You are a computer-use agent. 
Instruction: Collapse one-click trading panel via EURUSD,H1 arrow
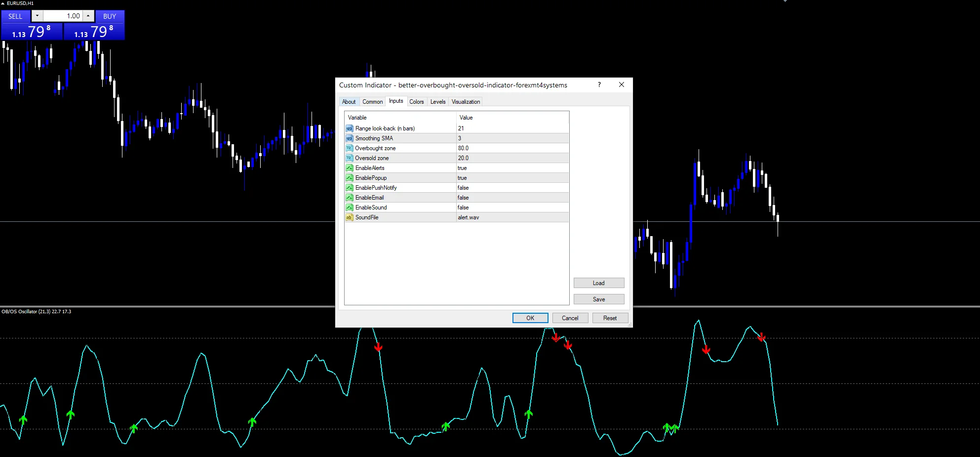point(2,3)
